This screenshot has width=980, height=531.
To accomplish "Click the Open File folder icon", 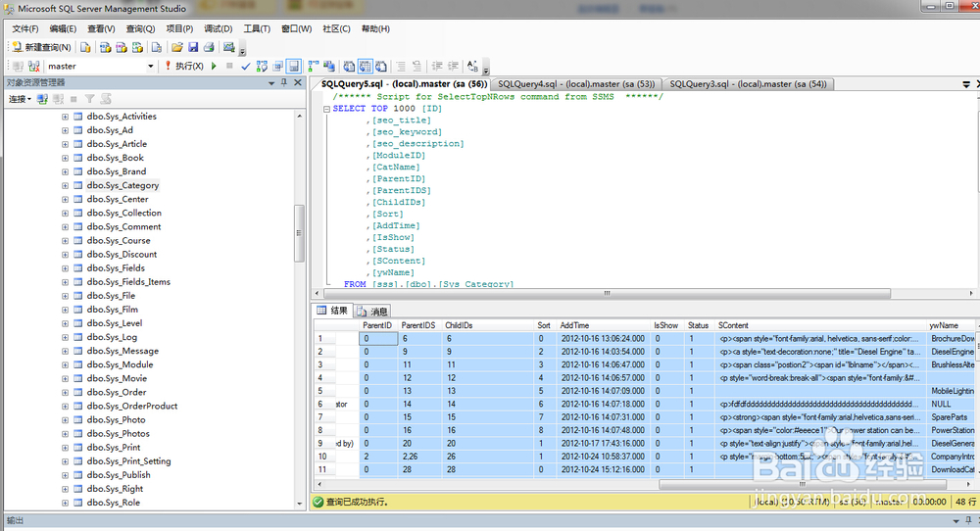I will click(x=177, y=47).
